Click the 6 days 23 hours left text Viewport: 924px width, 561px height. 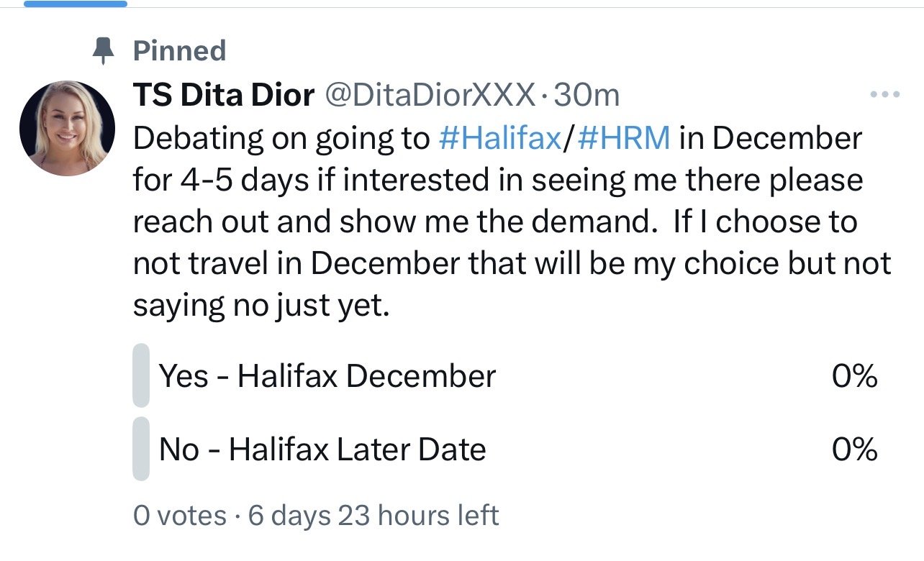coord(373,516)
